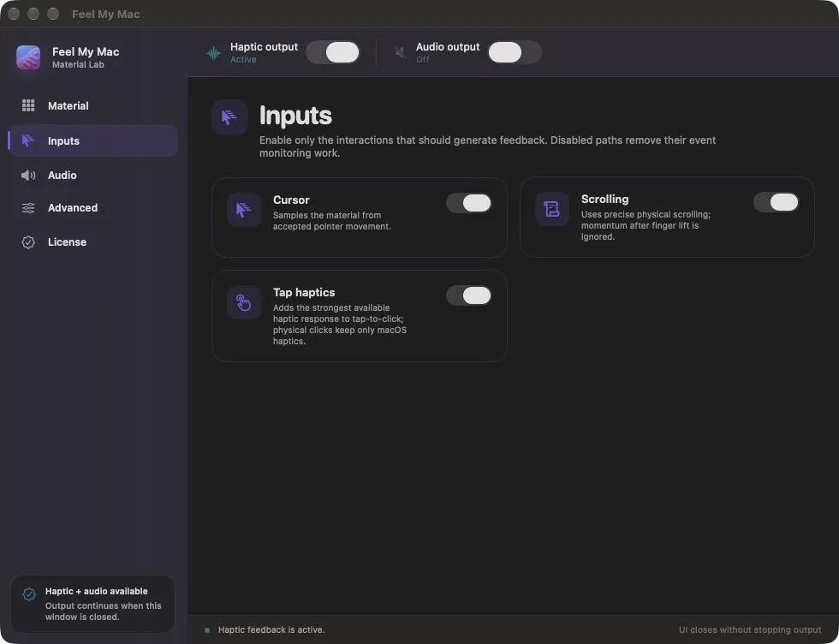Toggle the Haptic output switch

pos(333,52)
